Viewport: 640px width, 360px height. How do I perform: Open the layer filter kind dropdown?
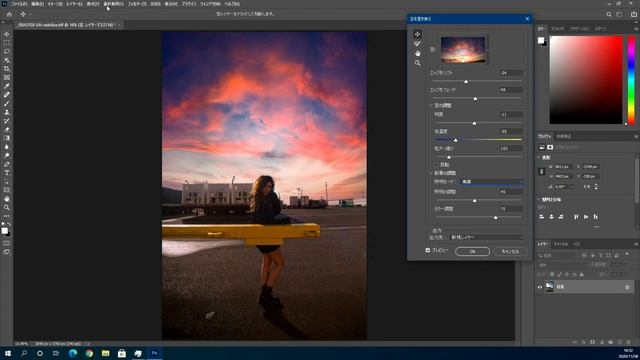tap(558, 256)
